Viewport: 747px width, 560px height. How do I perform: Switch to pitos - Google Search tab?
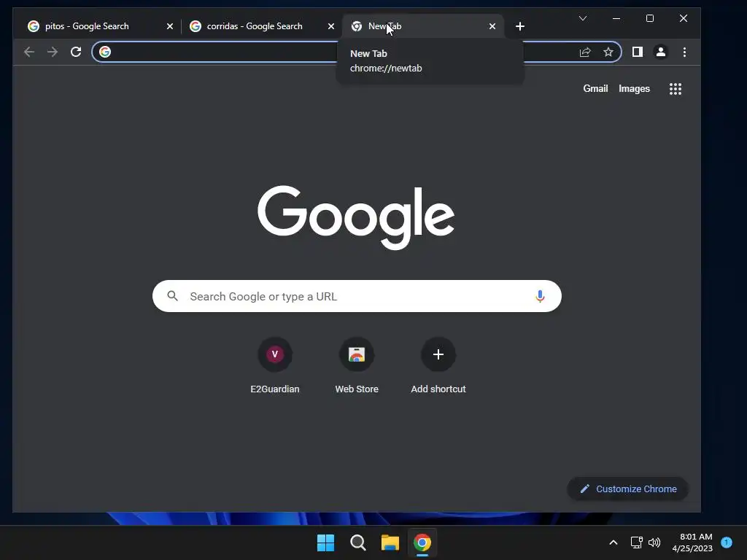tap(101, 26)
